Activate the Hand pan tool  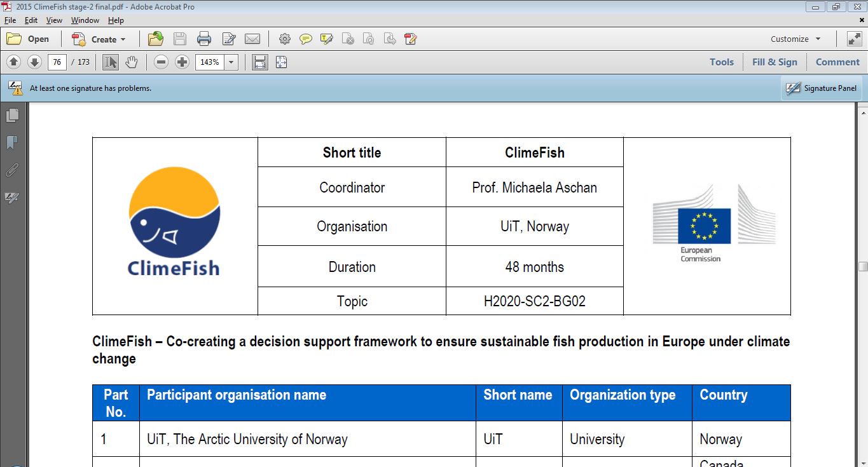point(131,62)
